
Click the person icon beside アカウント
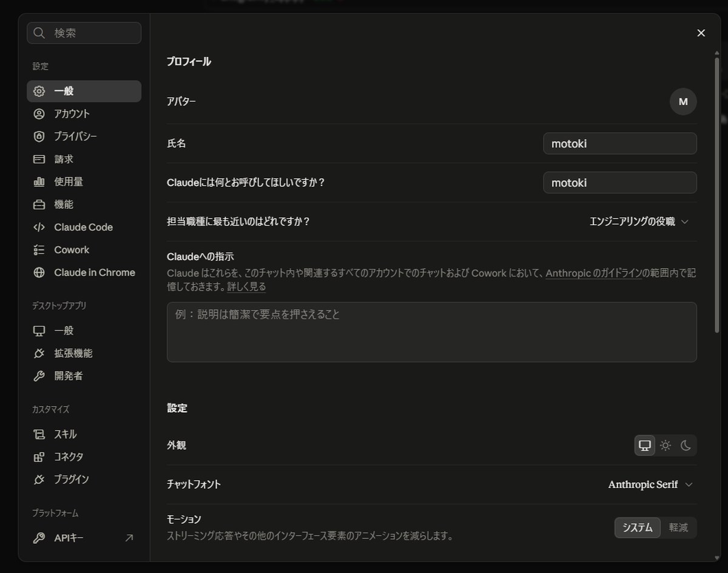point(39,113)
